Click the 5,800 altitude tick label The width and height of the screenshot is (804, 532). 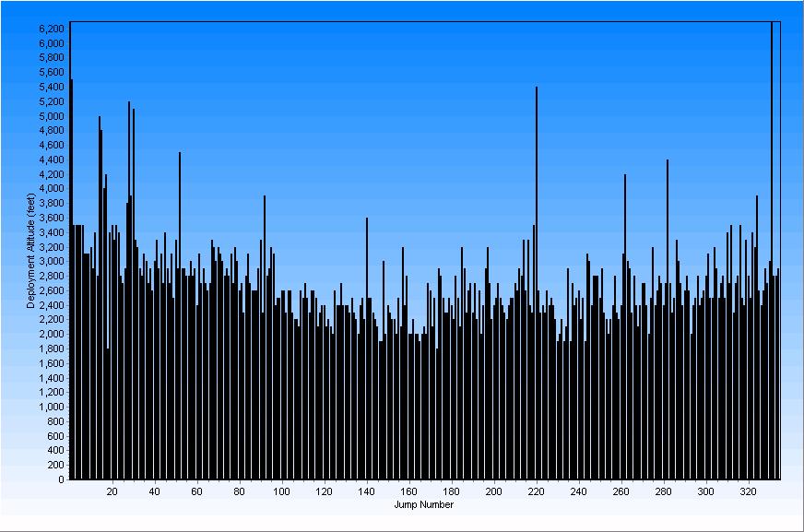52,58
